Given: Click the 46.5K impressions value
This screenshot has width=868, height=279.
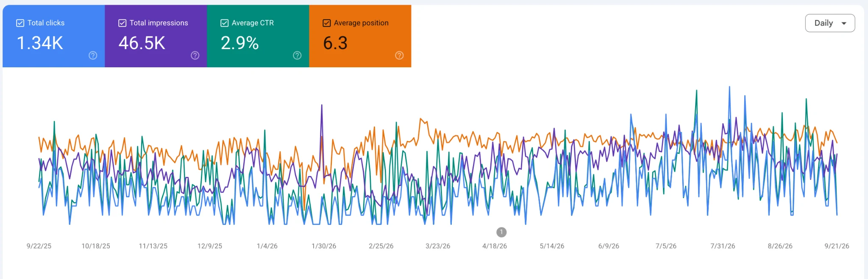Looking at the screenshot, I should point(142,43).
